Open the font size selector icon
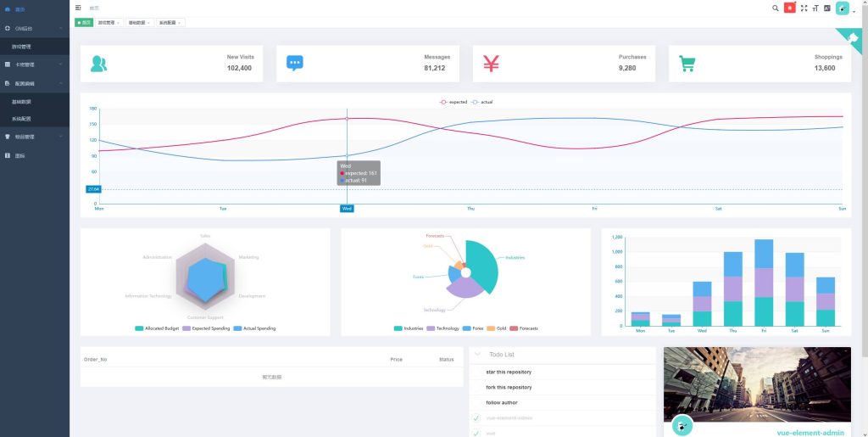This screenshot has width=868, height=437. point(815,8)
